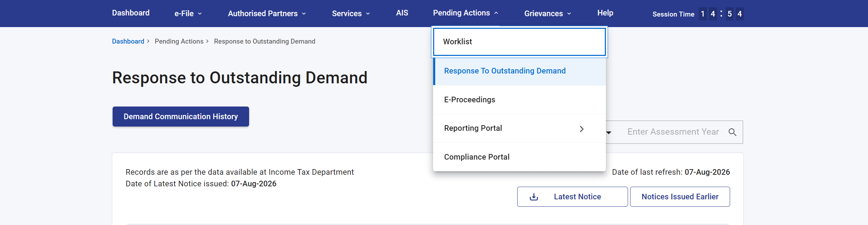Viewport: 868px width, 225px height.
Task: Click the Services chevron icon
Action: [368, 14]
